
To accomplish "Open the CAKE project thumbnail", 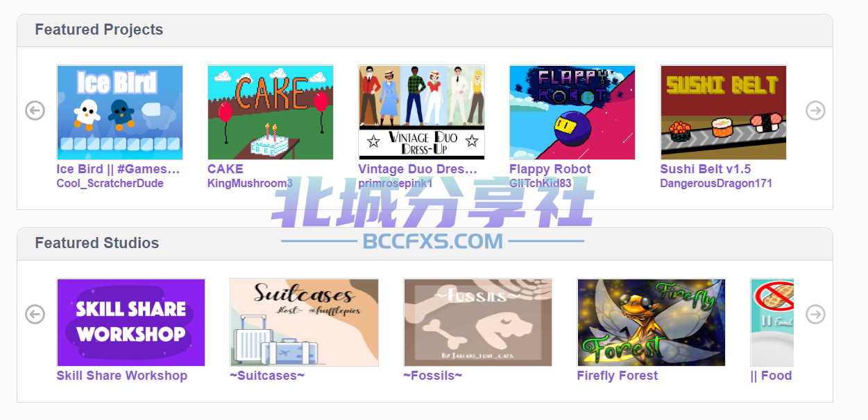I will [x=271, y=112].
